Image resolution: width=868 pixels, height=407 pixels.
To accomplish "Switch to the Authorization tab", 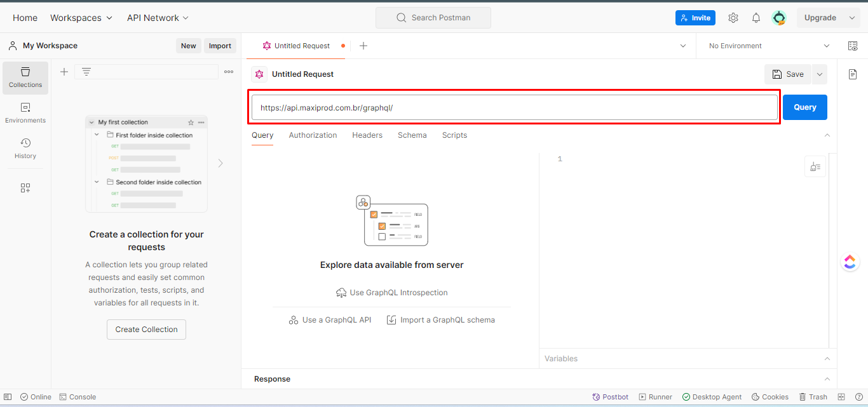I will (313, 135).
